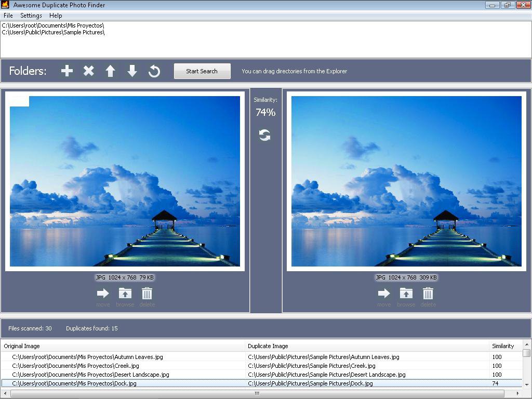Click the add folder plus icon
This screenshot has height=399, width=532.
[x=67, y=71]
